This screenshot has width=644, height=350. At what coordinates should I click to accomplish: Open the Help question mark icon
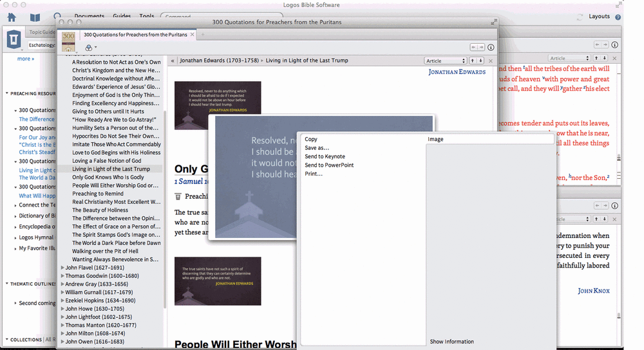tap(618, 17)
